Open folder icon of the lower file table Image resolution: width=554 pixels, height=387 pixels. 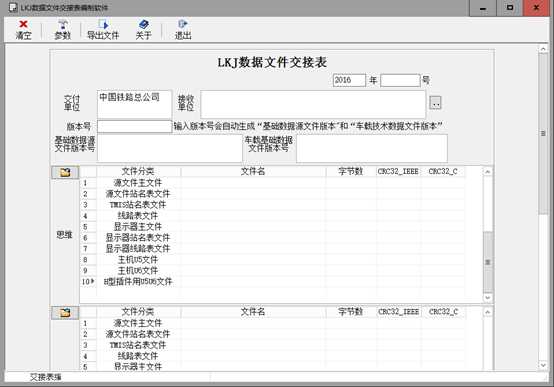coord(65,313)
